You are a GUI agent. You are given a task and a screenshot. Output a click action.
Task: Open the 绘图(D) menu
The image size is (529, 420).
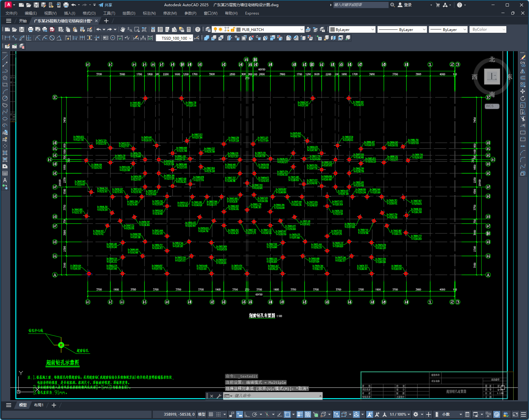129,13
